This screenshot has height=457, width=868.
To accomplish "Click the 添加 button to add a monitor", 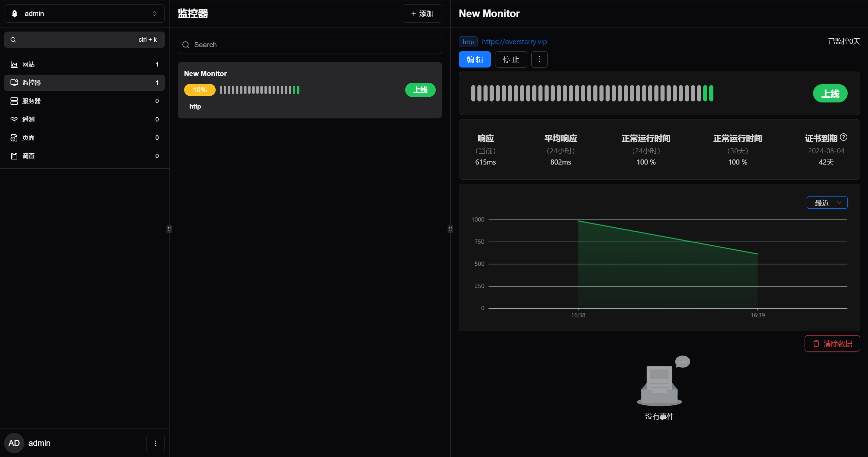I will pos(422,14).
